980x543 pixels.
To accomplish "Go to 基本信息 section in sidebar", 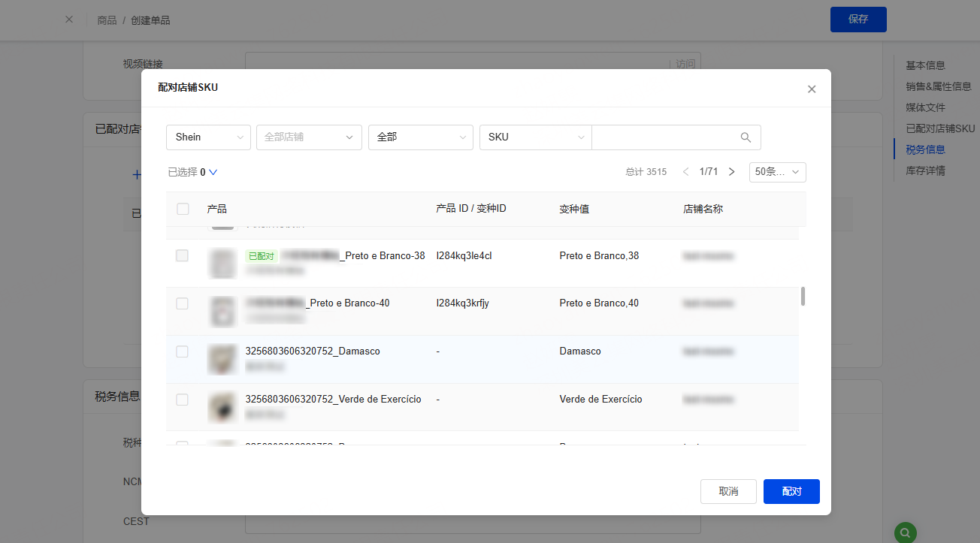I will pyautogui.click(x=925, y=65).
